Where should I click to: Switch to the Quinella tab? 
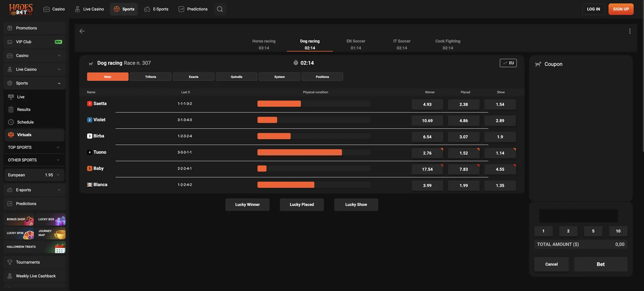click(236, 77)
